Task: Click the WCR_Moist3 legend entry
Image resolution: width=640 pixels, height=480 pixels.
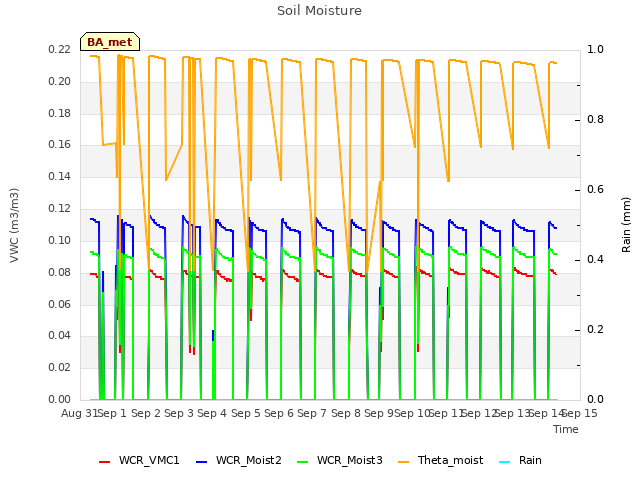Action: coord(340,460)
